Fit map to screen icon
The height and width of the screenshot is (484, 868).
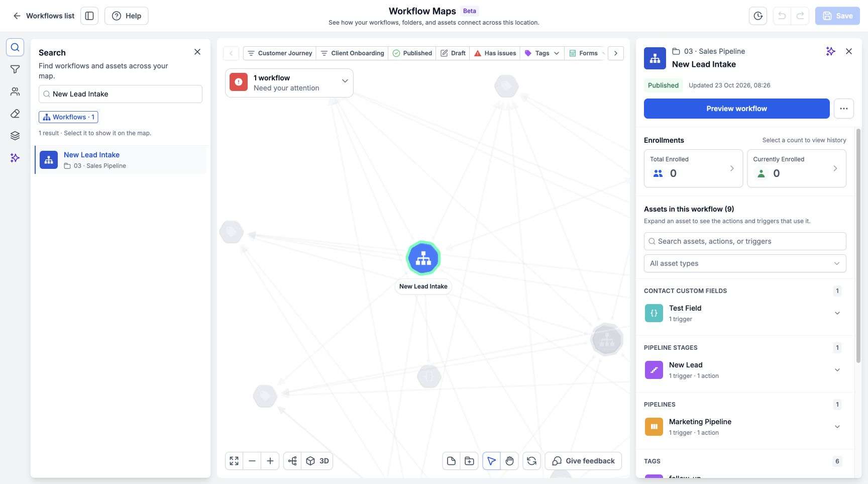(x=234, y=461)
